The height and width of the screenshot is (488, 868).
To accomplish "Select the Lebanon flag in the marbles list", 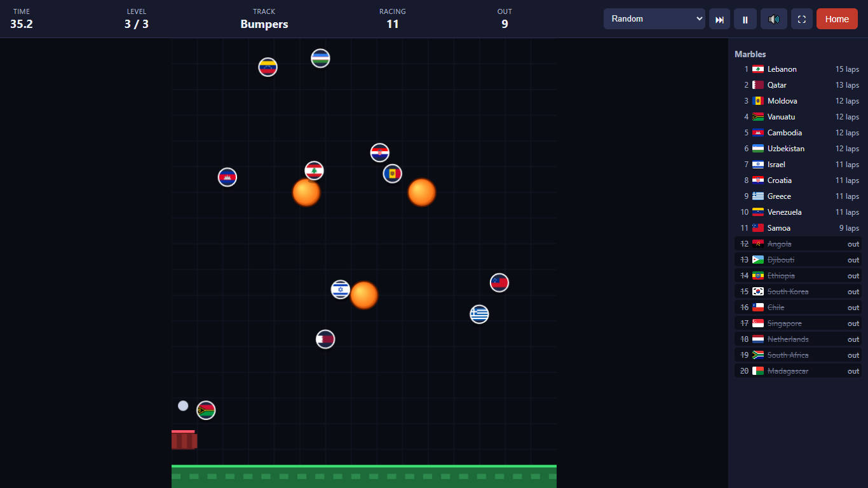I will click(758, 69).
